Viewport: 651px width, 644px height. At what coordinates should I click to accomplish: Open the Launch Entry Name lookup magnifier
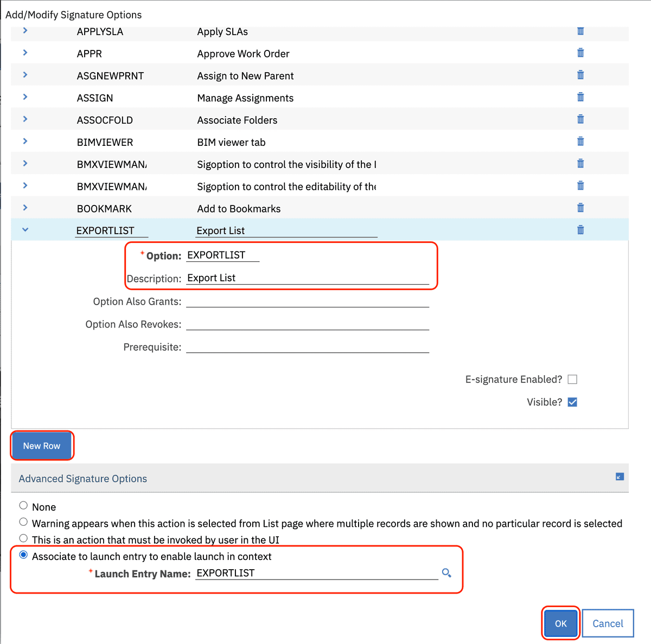click(446, 572)
